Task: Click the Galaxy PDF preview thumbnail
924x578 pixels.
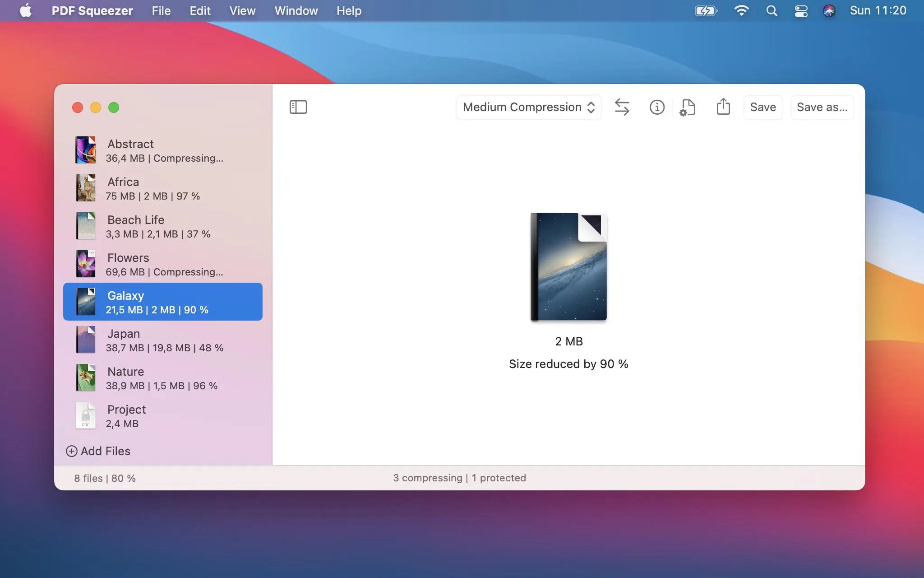Action: coord(568,267)
